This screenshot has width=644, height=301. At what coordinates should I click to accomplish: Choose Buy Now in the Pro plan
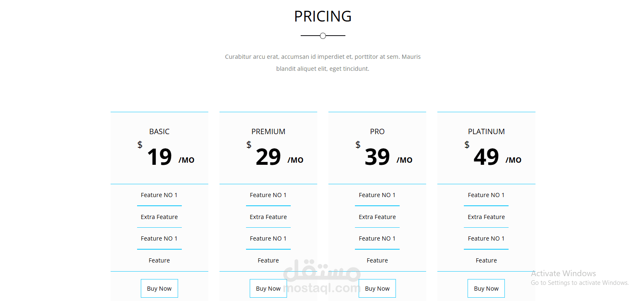coord(377,289)
